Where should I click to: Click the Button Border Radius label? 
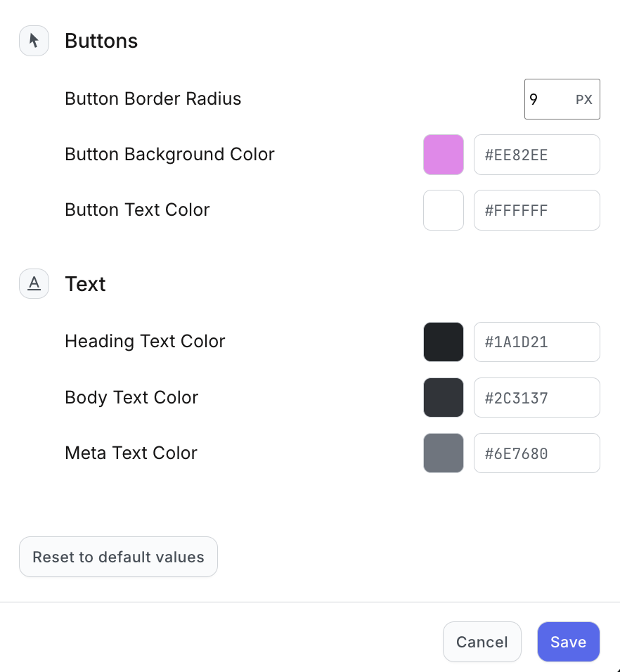pos(153,99)
